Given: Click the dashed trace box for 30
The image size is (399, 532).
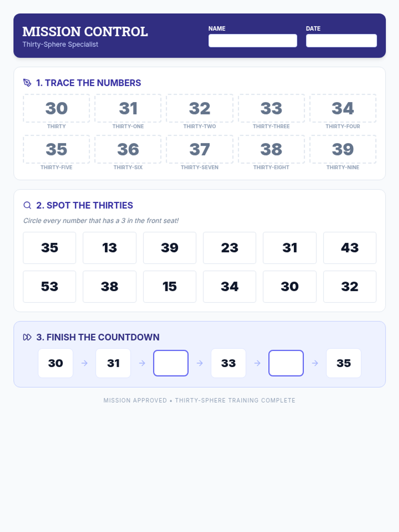Looking at the screenshot, I should coord(57,108).
